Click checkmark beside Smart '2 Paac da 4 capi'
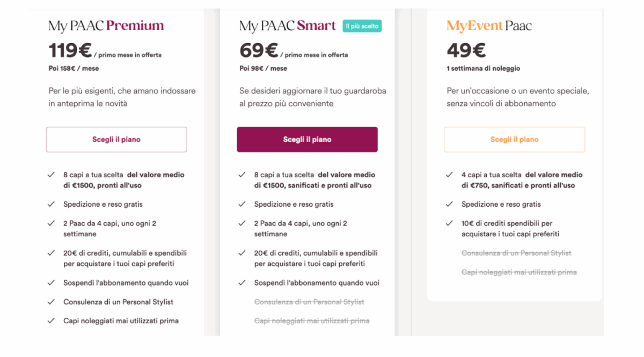The height and width of the screenshot is (357, 644). click(x=243, y=223)
